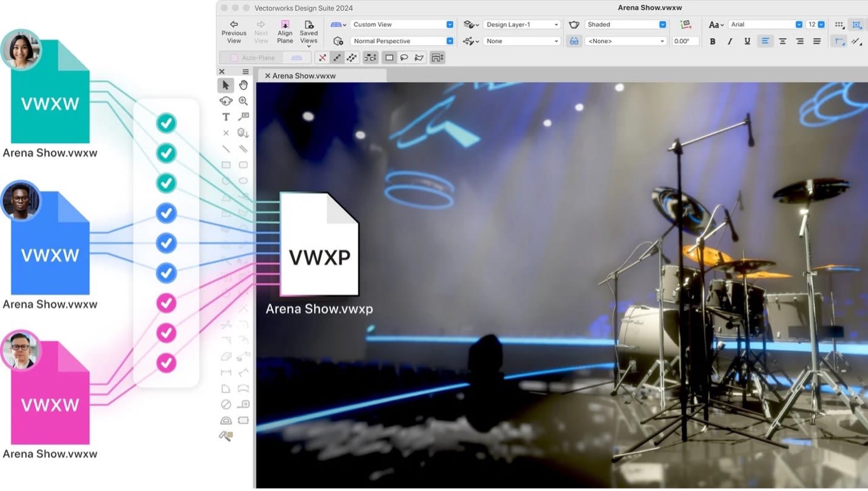Open the Aa text size menu
Image resolution: width=868 pixels, height=491 pixels.
716,24
